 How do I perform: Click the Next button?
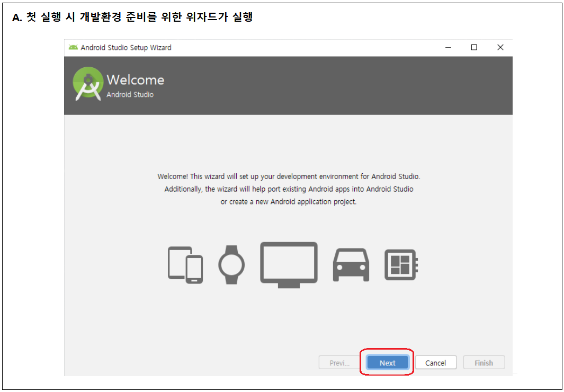(x=388, y=363)
